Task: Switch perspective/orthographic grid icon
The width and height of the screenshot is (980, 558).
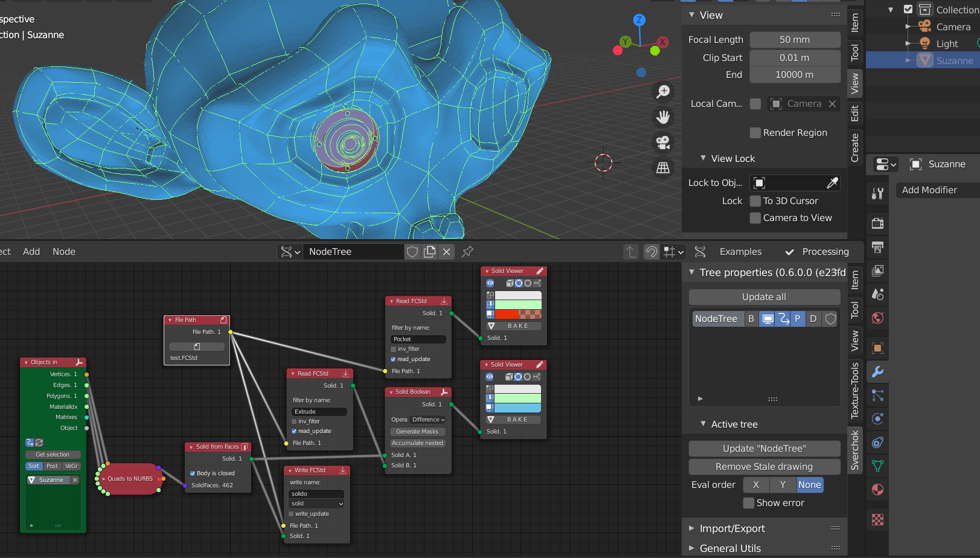Action: click(x=663, y=168)
